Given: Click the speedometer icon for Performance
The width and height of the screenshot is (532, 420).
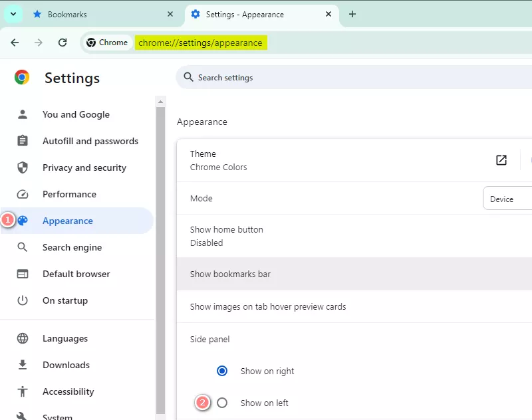Looking at the screenshot, I should [x=23, y=194].
